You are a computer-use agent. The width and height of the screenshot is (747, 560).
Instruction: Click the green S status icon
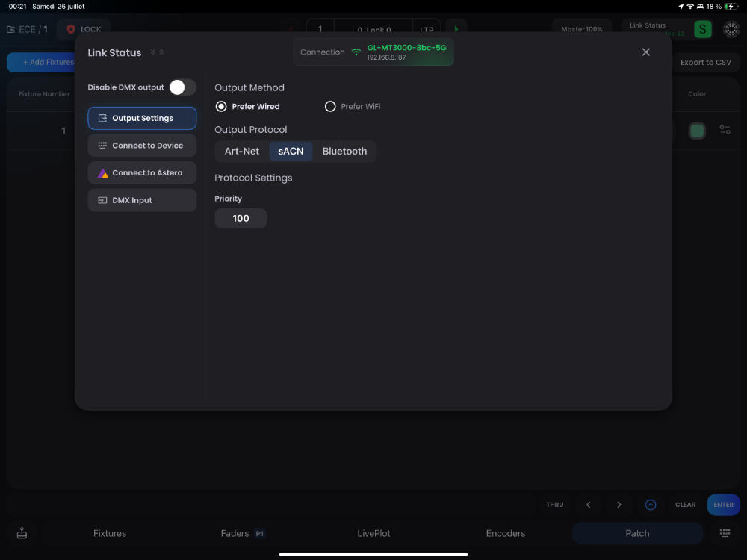tap(702, 29)
